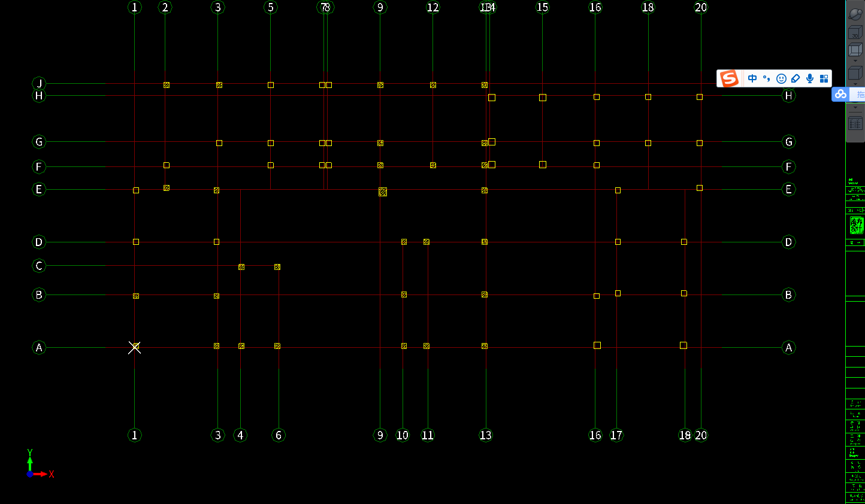Select axis bubble number 10
The width and height of the screenshot is (865, 504).
tap(403, 435)
